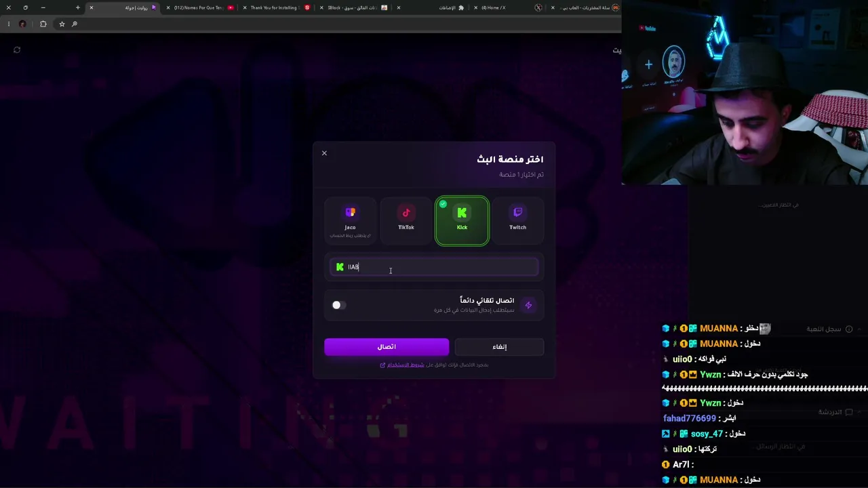Viewport: 868px width, 488px height.
Task: Open the browser extensions puzzle icon
Action: tap(43, 24)
